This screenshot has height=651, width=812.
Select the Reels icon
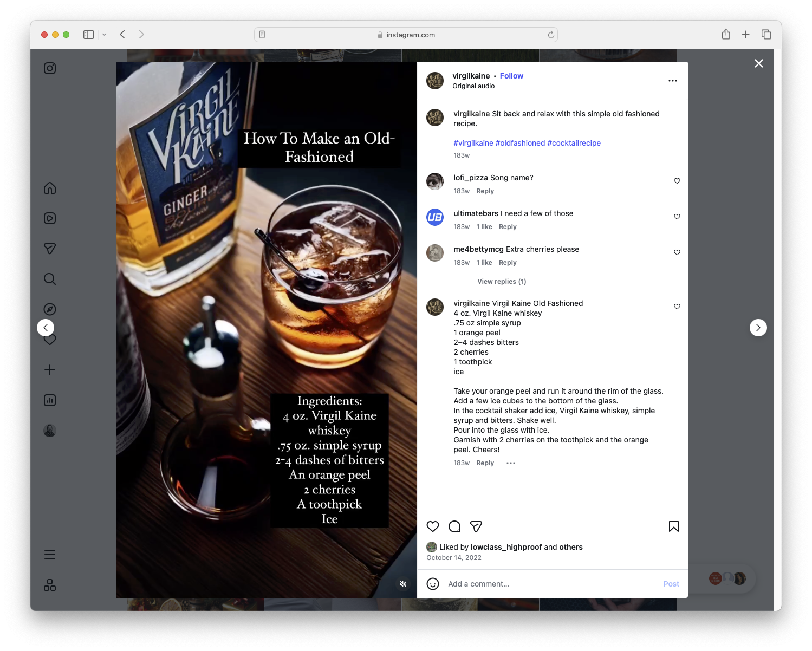click(x=49, y=218)
